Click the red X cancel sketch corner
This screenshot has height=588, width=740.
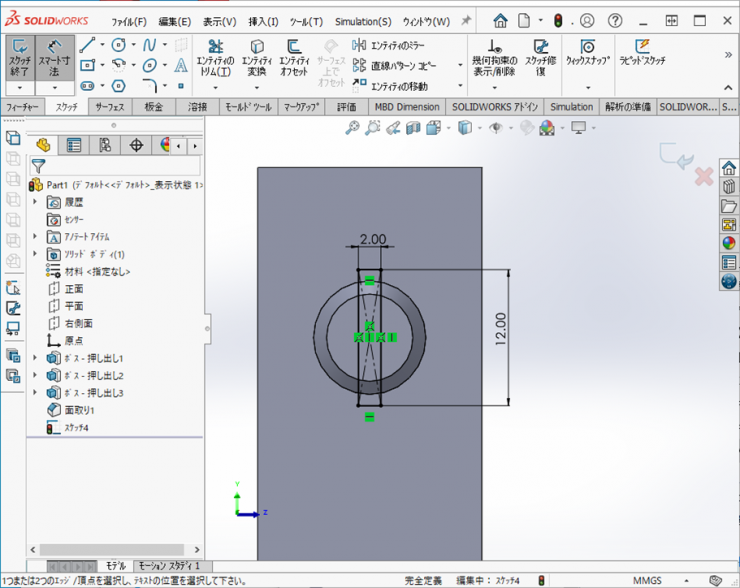[x=703, y=177]
